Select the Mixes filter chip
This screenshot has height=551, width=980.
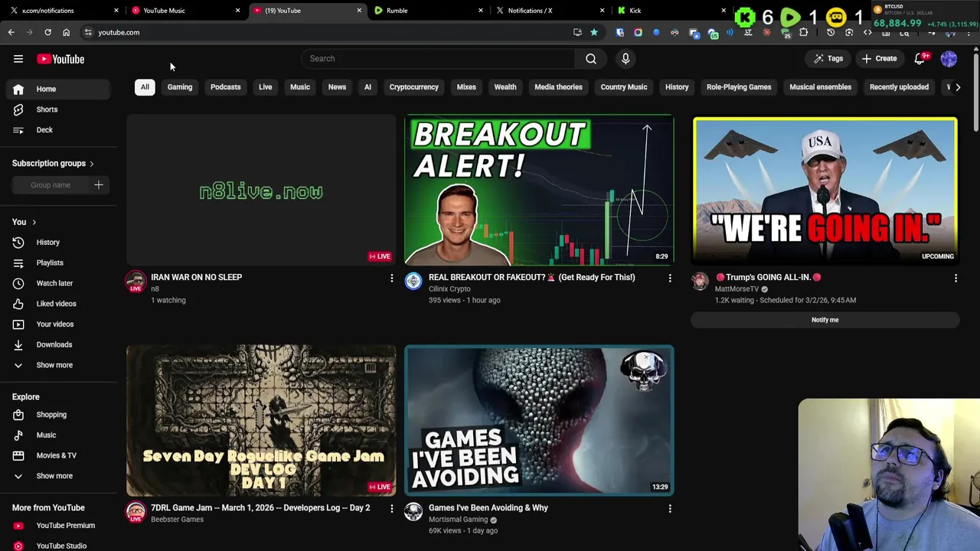coord(466,86)
